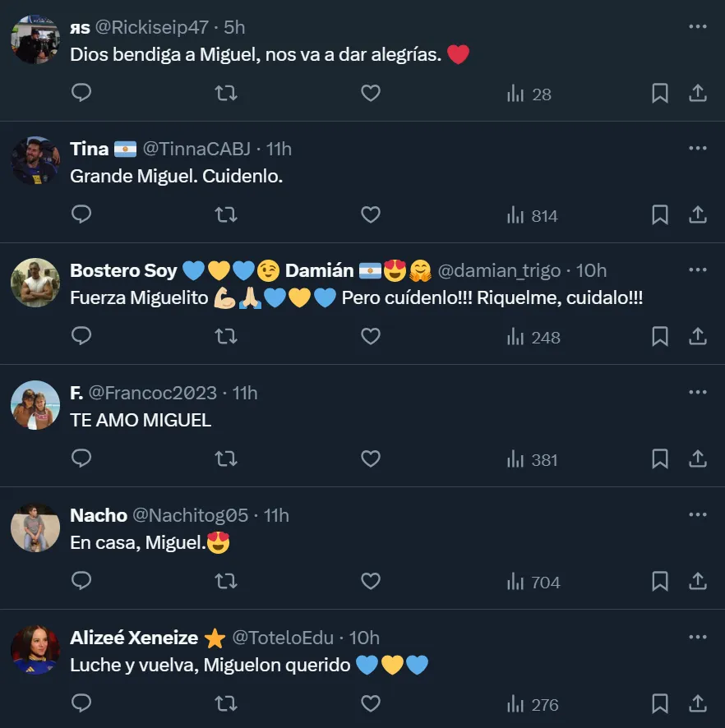This screenshot has height=728, width=725.
Task: Repost the Alizeé Xeneize tweet
Action: [225, 703]
